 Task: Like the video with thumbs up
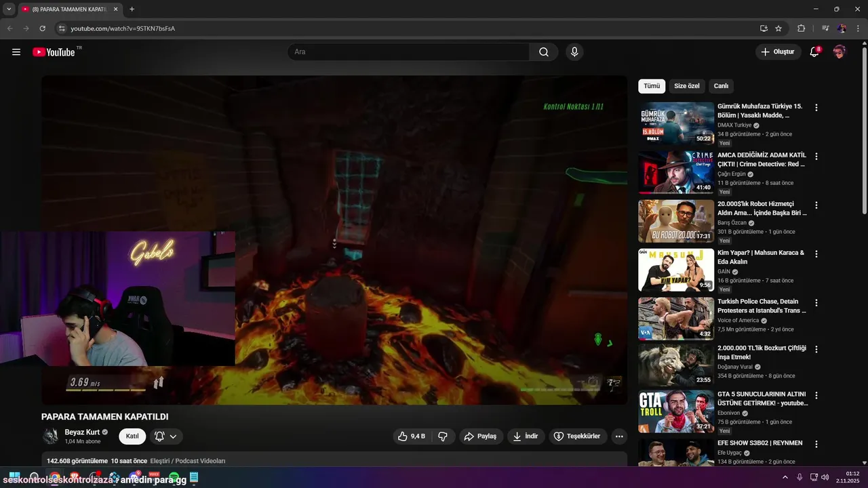[412, 436]
